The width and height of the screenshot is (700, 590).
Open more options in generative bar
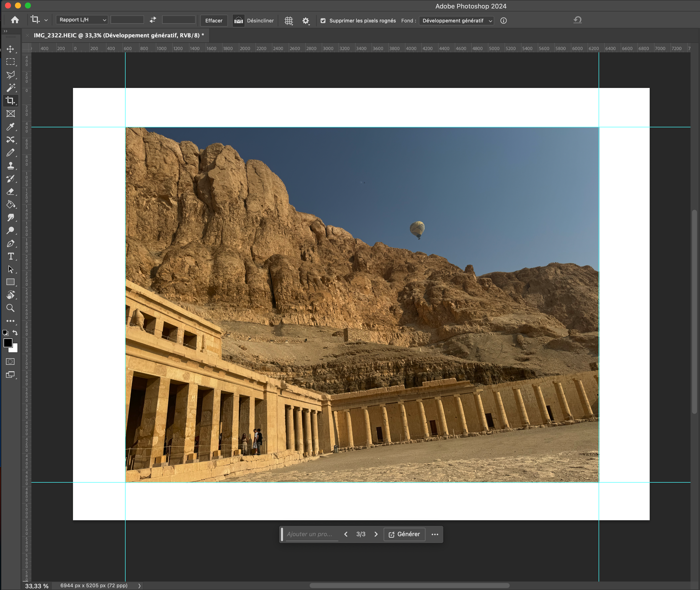[x=435, y=534]
